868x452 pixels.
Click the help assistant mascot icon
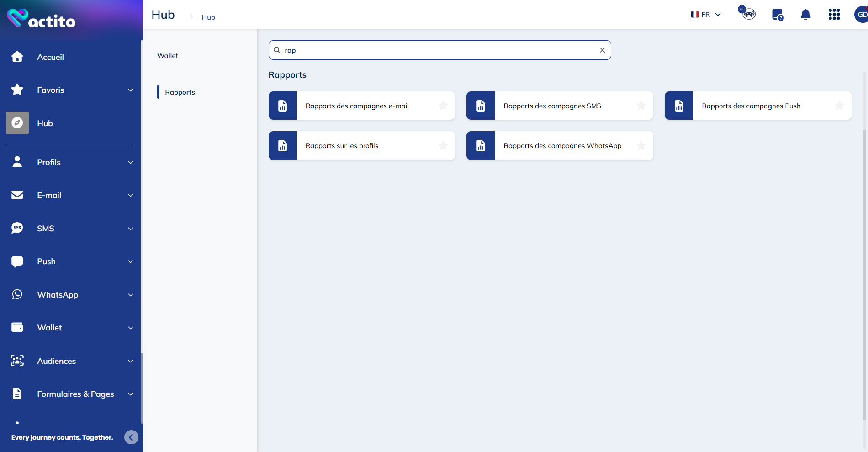pyautogui.click(x=747, y=13)
